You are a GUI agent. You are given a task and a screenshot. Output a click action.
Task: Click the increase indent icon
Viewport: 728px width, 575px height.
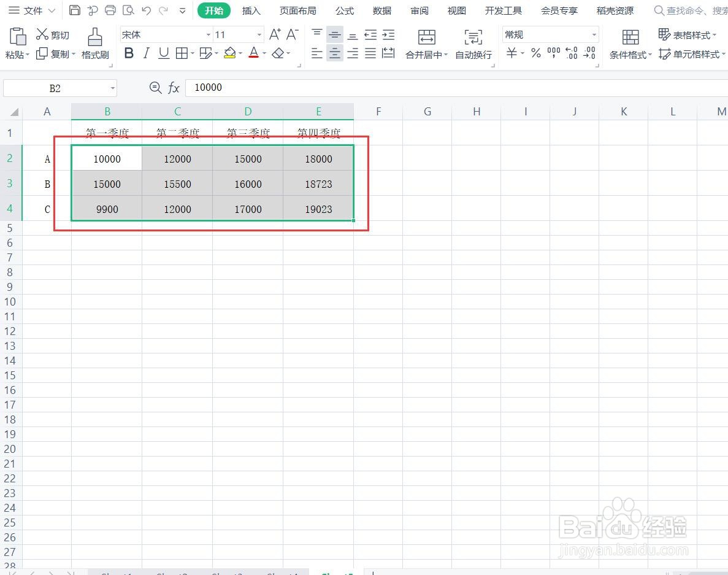(389, 34)
